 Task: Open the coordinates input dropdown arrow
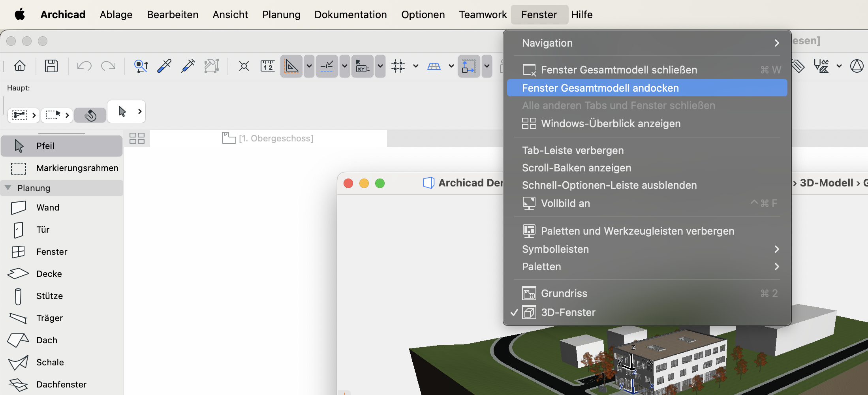[x=380, y=66]
